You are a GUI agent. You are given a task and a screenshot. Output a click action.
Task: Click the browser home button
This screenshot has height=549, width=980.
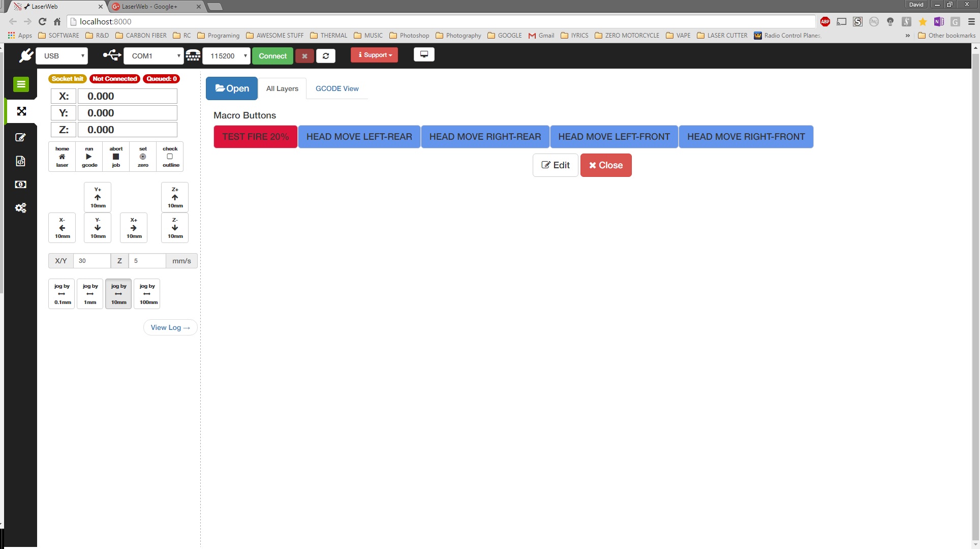57,21
